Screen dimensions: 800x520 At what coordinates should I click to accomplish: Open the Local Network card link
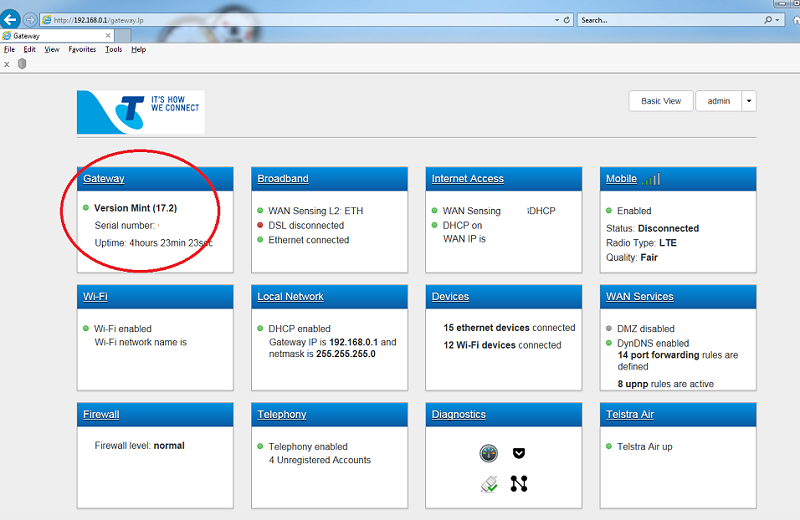[x=290, y=296]
